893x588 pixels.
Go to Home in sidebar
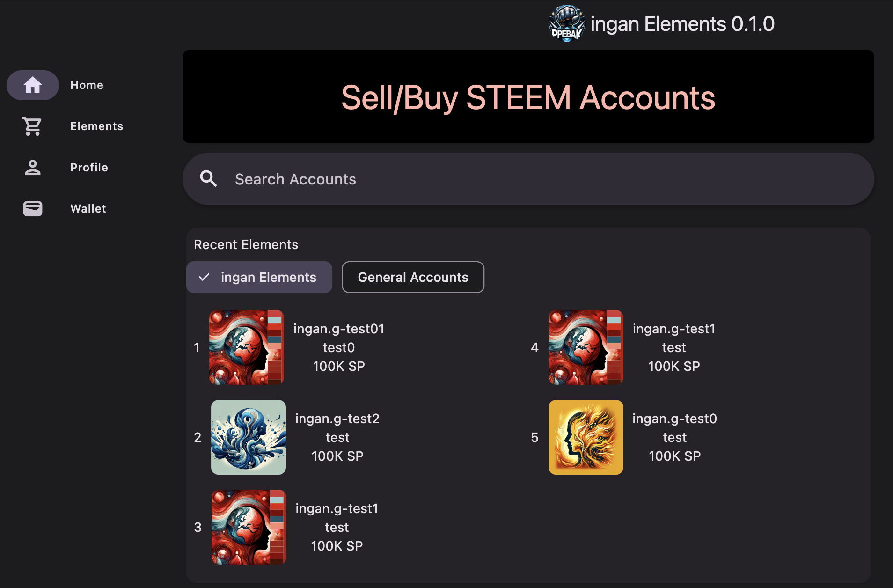87,85
